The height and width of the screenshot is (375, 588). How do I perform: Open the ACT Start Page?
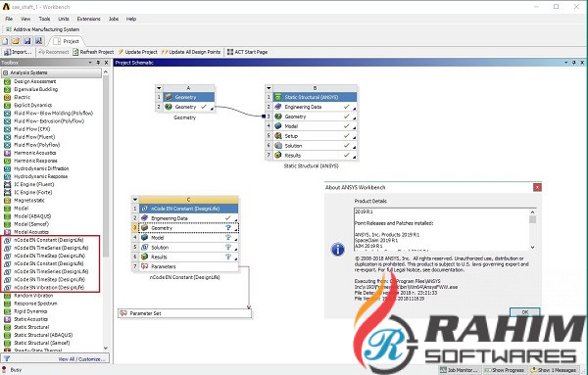coord(247,52)
